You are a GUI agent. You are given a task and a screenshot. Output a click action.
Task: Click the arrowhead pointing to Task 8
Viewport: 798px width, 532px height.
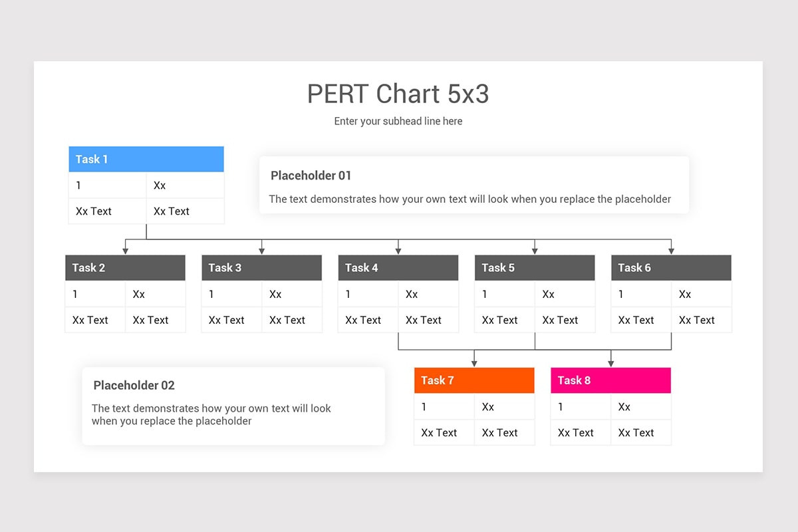(x=610, y=363)
